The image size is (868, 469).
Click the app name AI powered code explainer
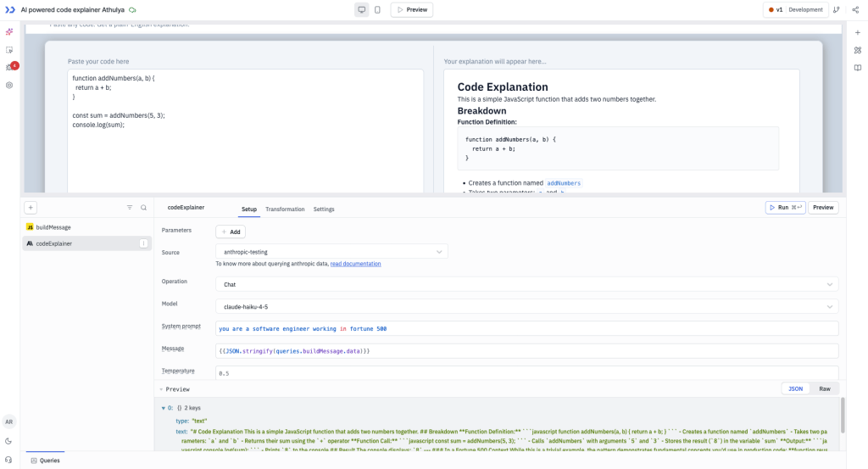pyautogui.click(x=73, y=10)
